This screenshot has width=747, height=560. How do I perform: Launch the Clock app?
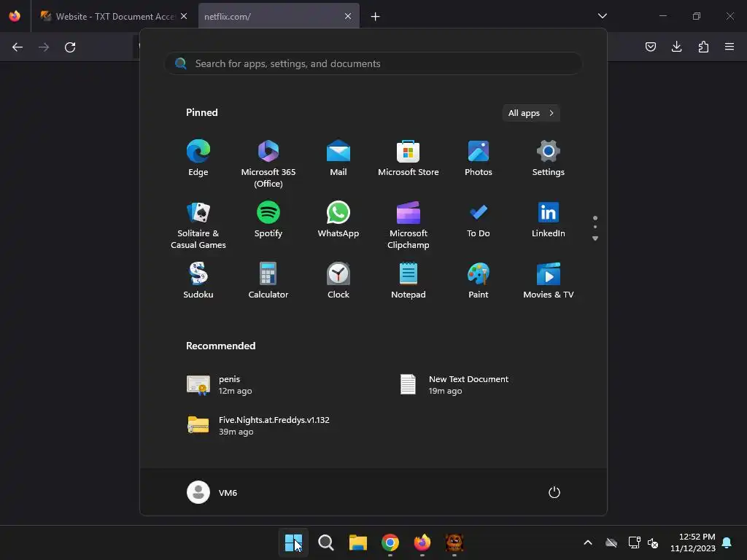(x=338, y=281)
